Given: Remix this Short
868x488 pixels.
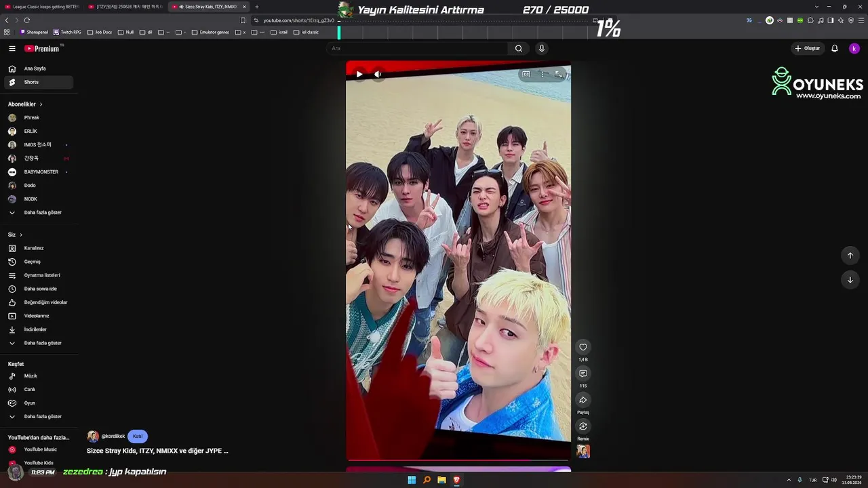Looking at the screenshot, I should [583, 426].
